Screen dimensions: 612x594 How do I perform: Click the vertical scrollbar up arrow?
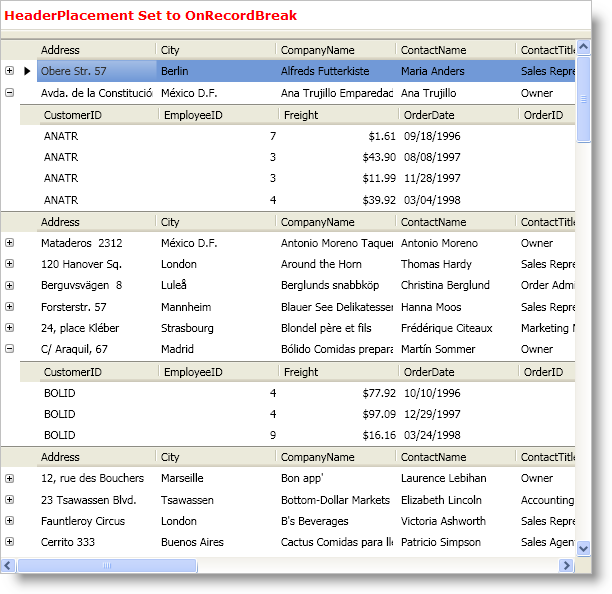point(584,47)
